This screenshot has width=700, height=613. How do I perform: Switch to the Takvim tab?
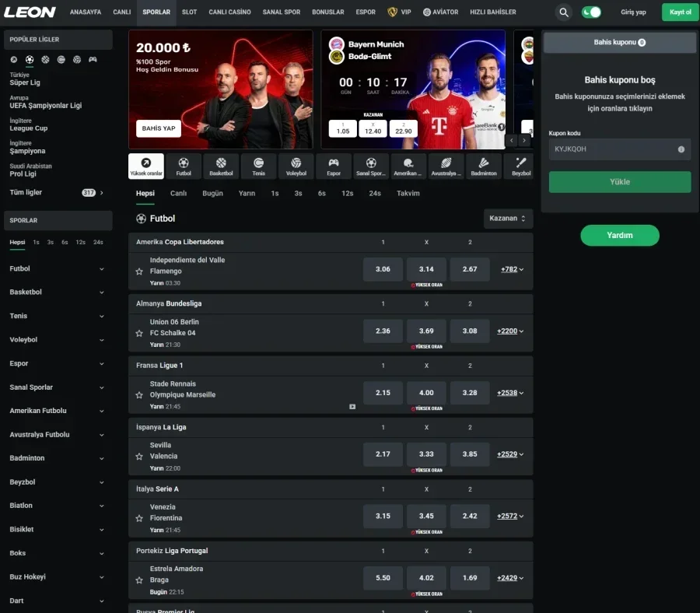click(x=408, y=194)
